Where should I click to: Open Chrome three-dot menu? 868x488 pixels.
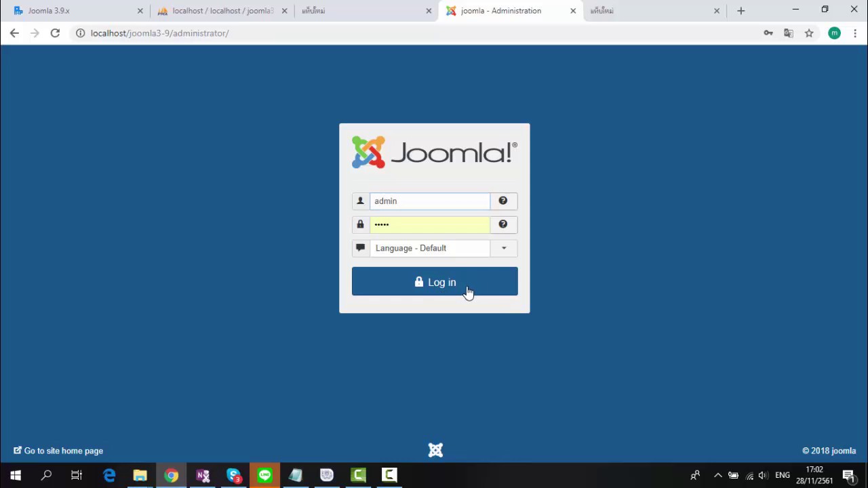[x=854, y=33]
